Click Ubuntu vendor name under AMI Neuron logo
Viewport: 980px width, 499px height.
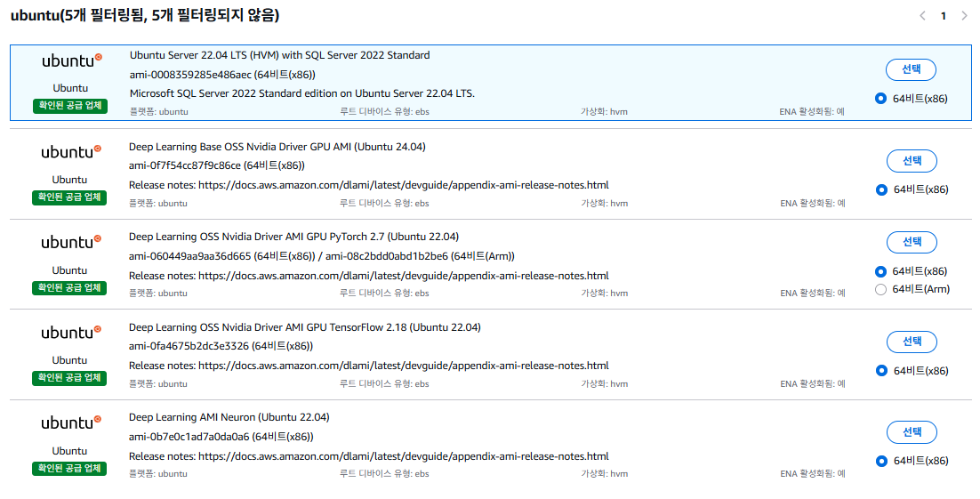(x=69, y=451)
